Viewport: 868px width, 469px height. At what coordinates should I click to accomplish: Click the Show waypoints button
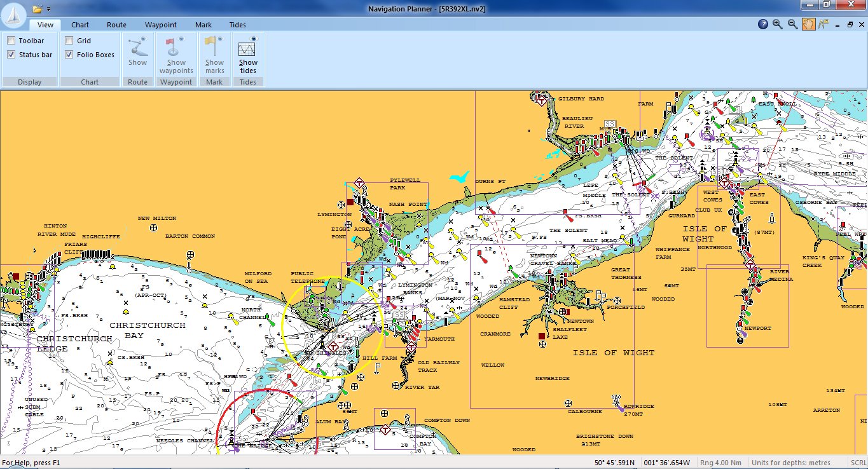coord(176,54)
